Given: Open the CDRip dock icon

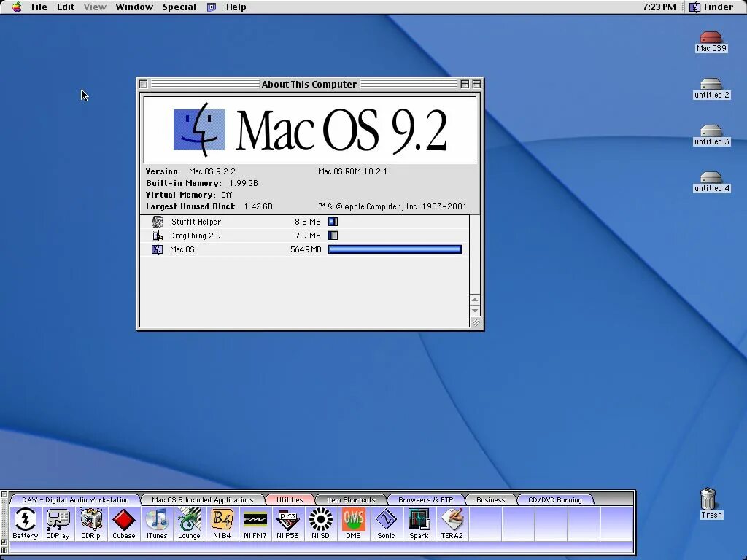Looking at the screenshot, I should 90,523.
